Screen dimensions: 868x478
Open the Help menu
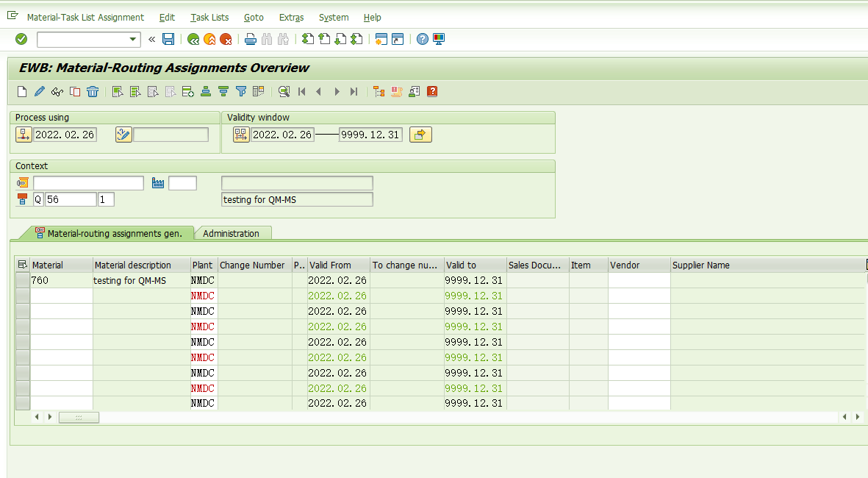372,17
